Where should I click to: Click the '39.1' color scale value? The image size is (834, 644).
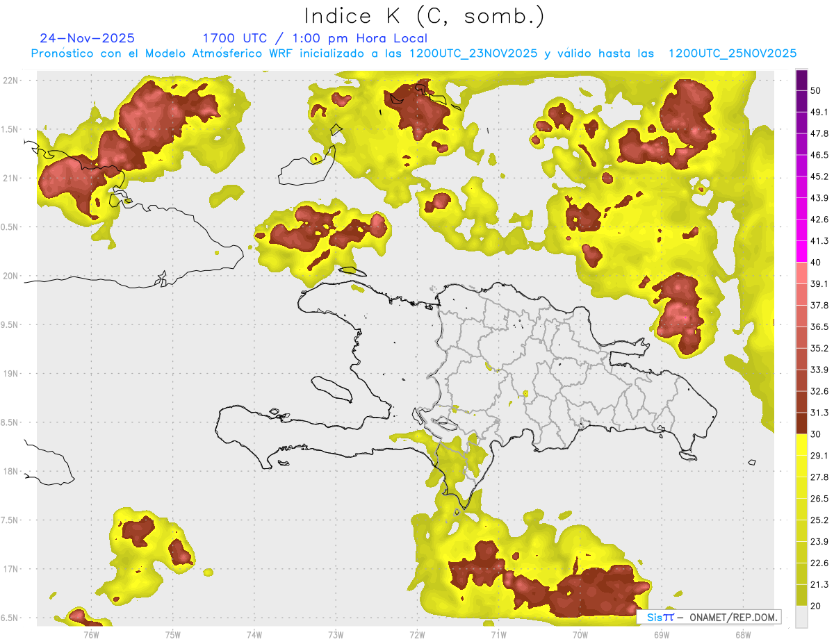(819, 283)
